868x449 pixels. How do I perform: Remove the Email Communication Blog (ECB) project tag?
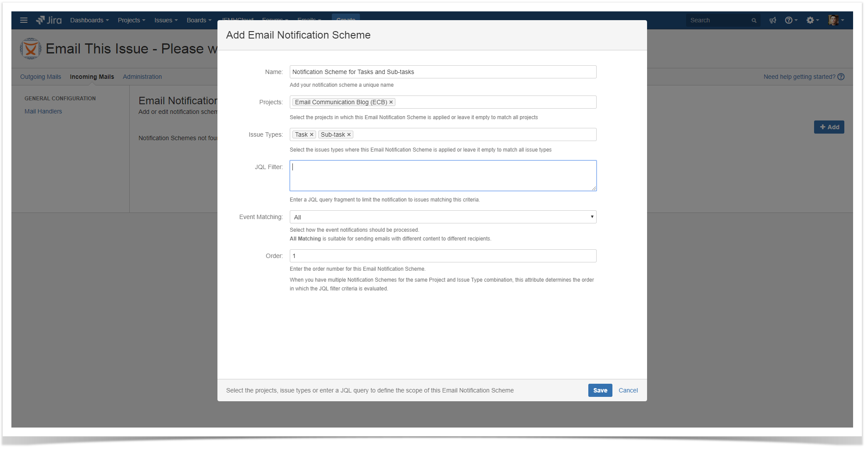(x=391, y=102)
